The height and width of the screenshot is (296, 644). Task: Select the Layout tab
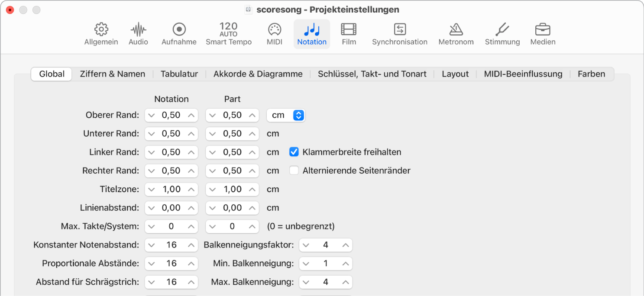tap(455, 74)
